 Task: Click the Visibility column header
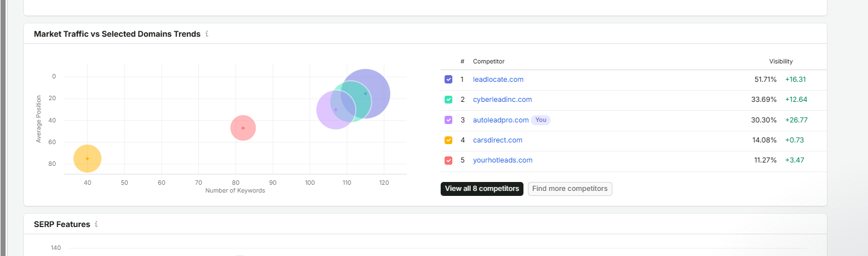(x=781, y=61)
